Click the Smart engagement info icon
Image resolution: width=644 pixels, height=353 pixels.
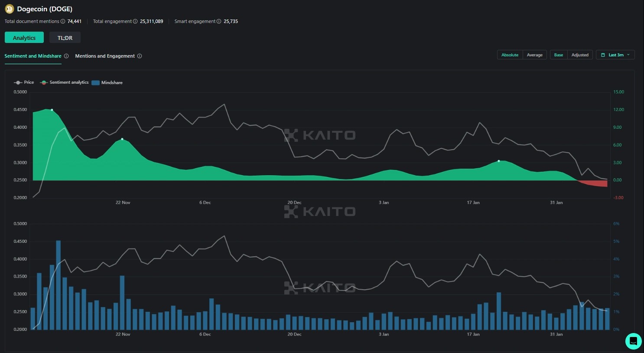pos(219,21)
